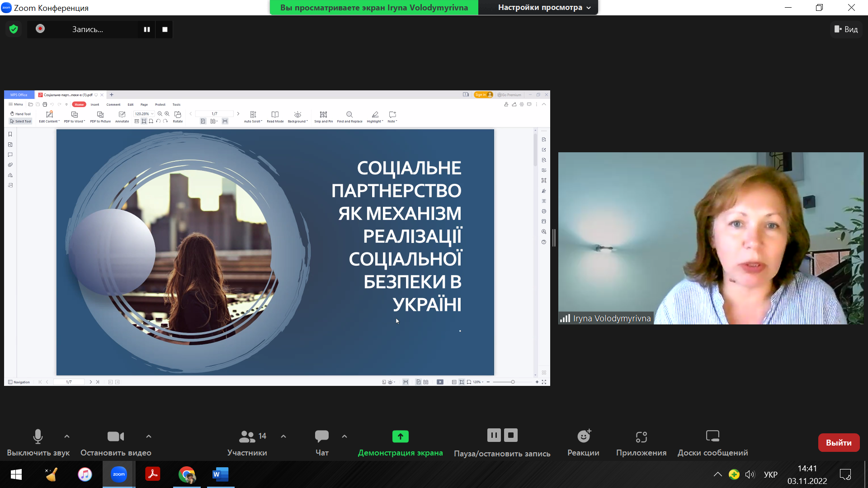Open attachments paperclip in left sidebar
Viewport: 868px width, 488px height.
(10, 165)
